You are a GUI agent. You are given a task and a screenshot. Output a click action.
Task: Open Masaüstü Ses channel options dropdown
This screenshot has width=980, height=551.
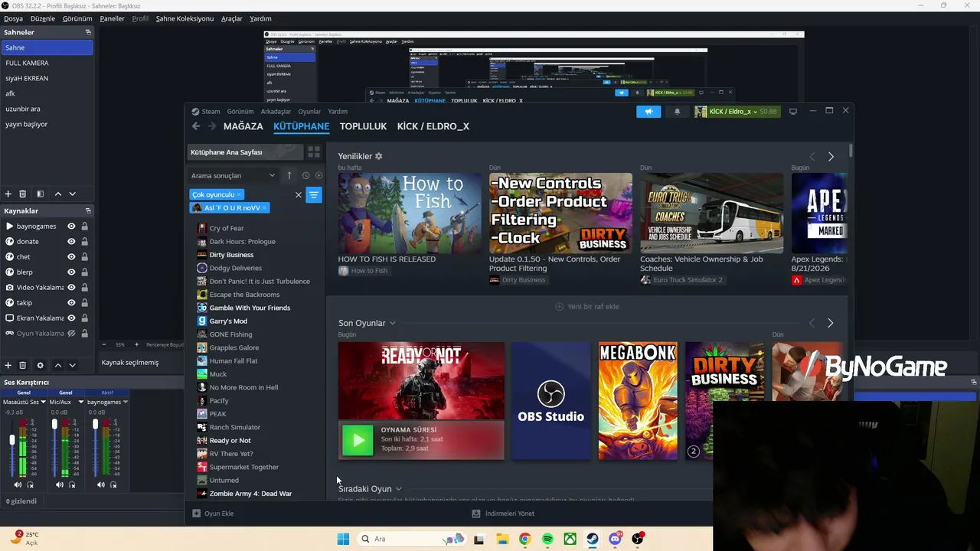click(43, 402)
